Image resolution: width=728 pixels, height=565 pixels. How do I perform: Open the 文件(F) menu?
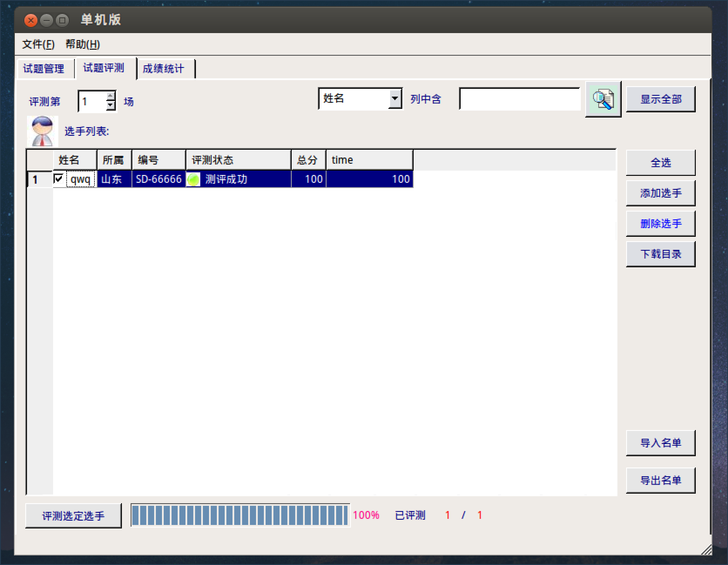pos(38,44)
